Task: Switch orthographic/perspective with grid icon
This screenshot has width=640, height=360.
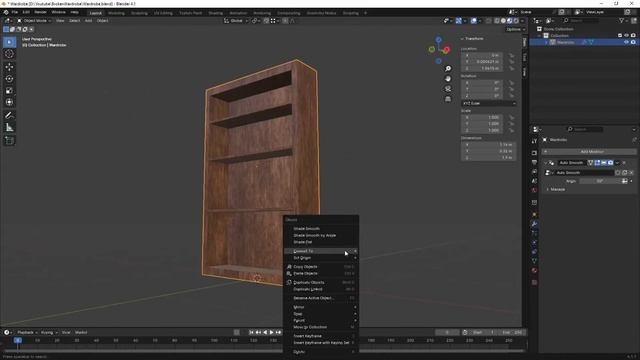Action: [448, 99]
